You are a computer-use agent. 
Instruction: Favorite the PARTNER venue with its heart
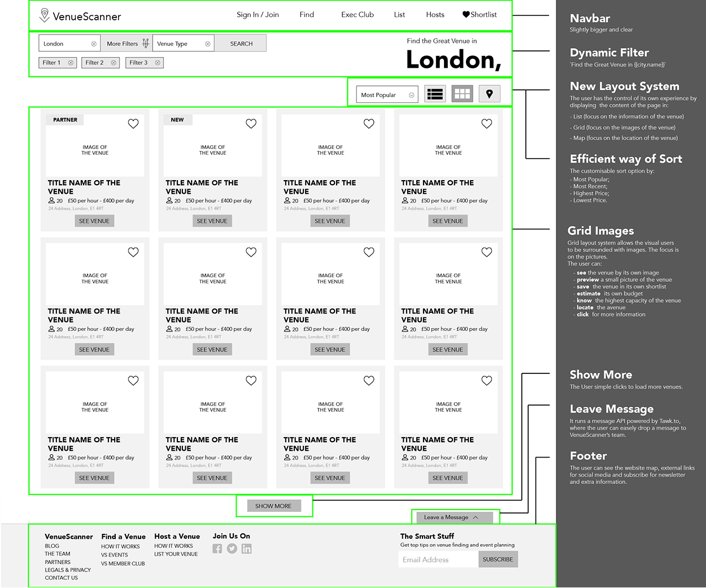tap(133, 124)
